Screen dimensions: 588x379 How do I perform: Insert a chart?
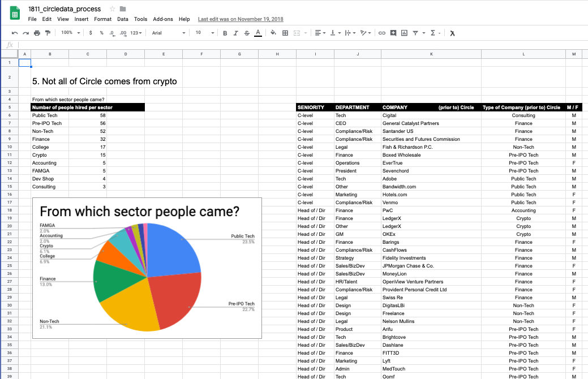[404, 33]
